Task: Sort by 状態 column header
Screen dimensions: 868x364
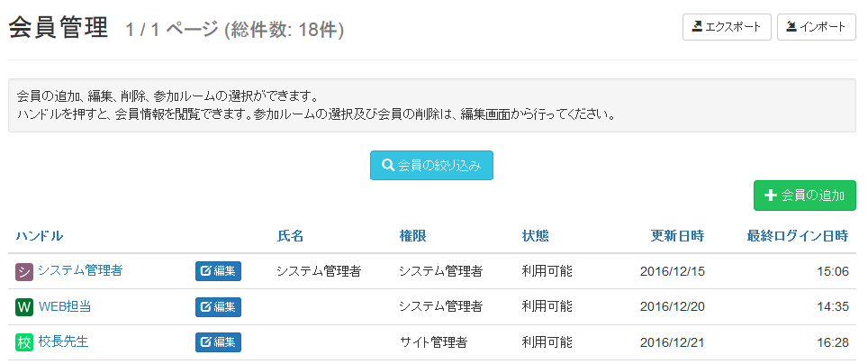Action: (536, 236)
